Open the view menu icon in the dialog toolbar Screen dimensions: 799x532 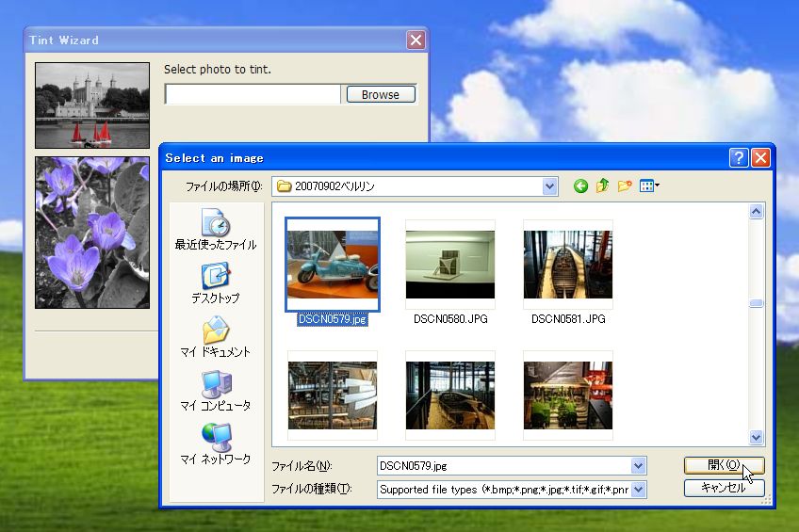click(649, 185)
